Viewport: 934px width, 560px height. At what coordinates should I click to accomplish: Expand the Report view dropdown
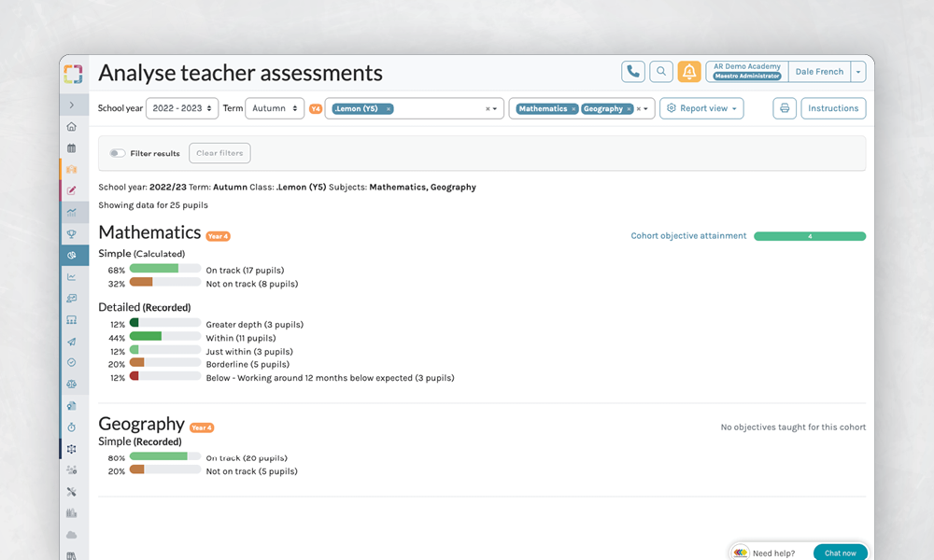701,108
